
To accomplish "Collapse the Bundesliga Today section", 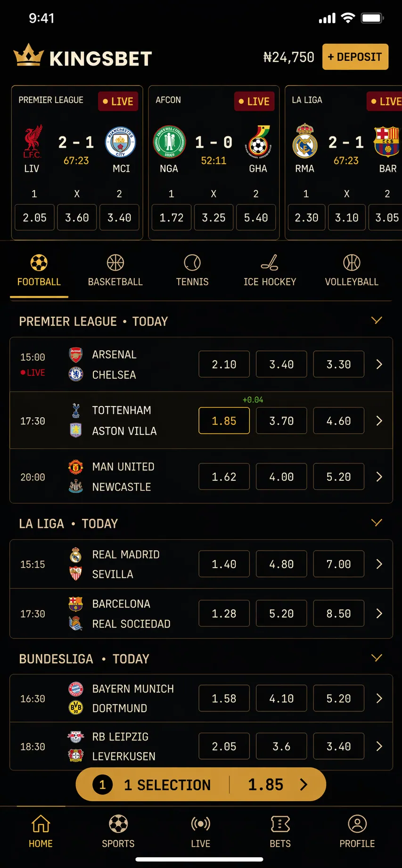I will click(x=376, y=658).
